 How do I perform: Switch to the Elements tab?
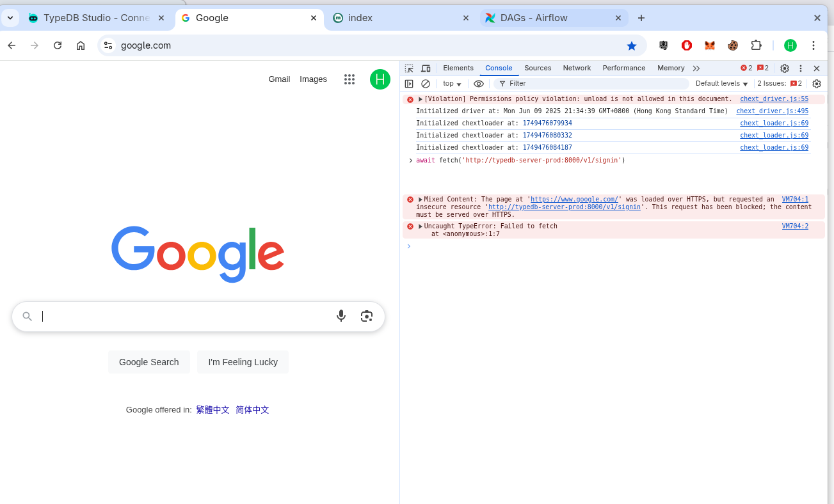click(458, 68)
